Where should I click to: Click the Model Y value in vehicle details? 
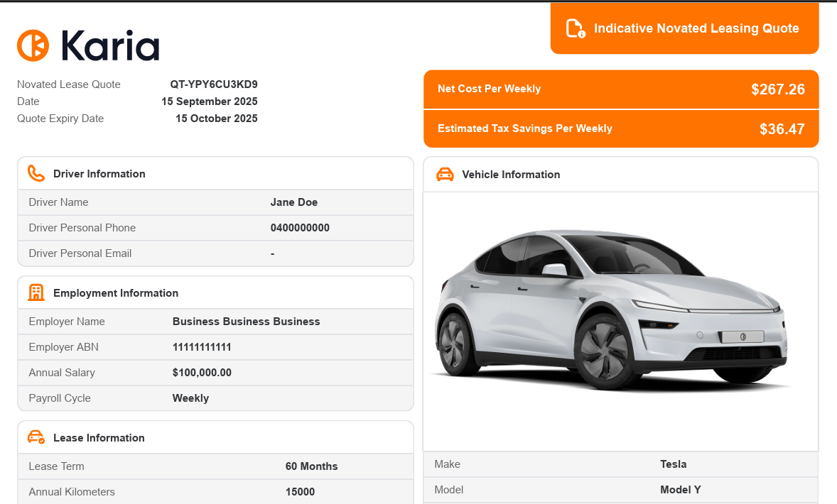[680, 490]
